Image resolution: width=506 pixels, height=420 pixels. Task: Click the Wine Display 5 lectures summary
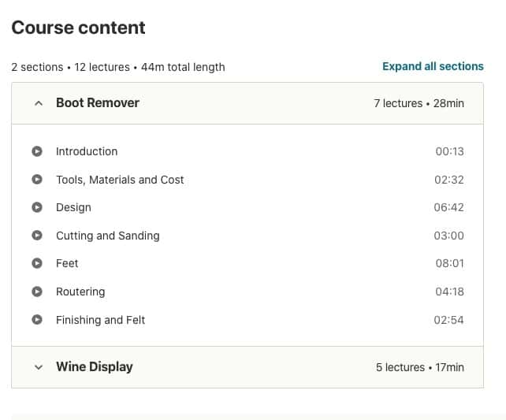point(419,367)
